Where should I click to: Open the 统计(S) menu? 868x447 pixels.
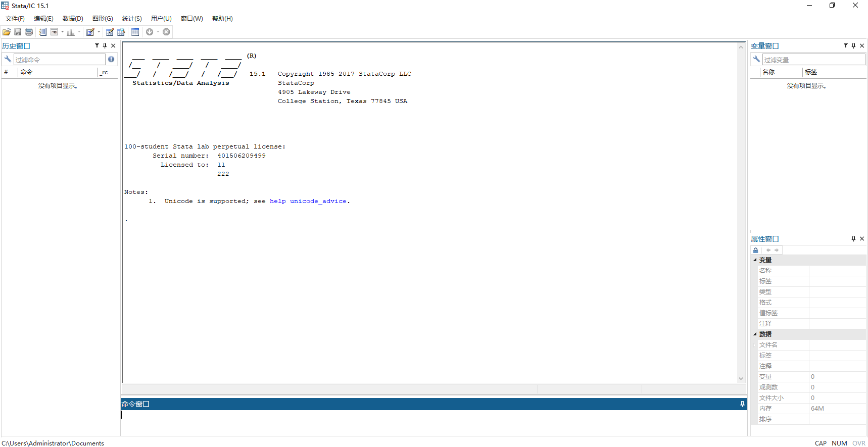131,19
